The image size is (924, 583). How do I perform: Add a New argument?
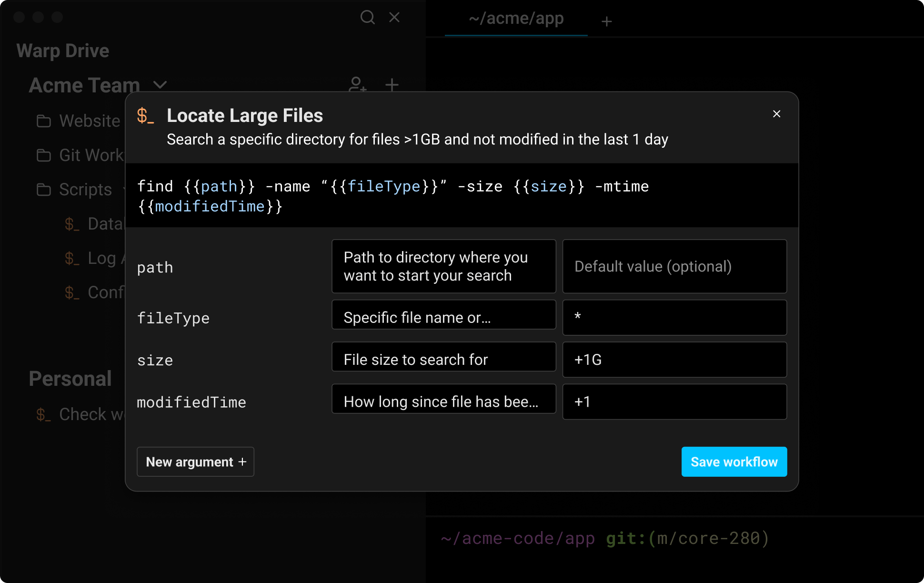pyautogui.click(x=195, y=462)
